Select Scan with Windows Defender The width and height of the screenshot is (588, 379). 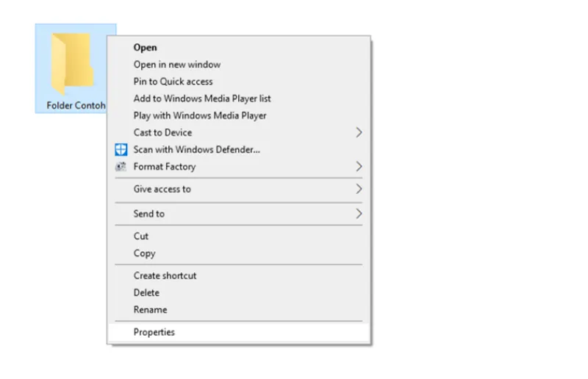[238, 150]
